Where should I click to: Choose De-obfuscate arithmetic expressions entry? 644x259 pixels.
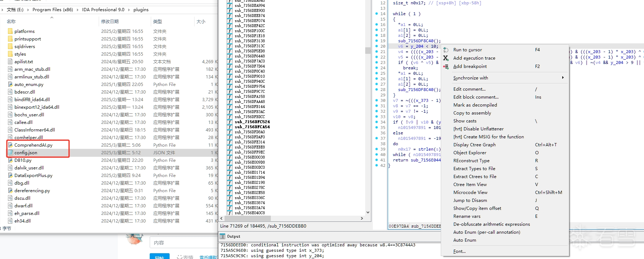(491, 224)
